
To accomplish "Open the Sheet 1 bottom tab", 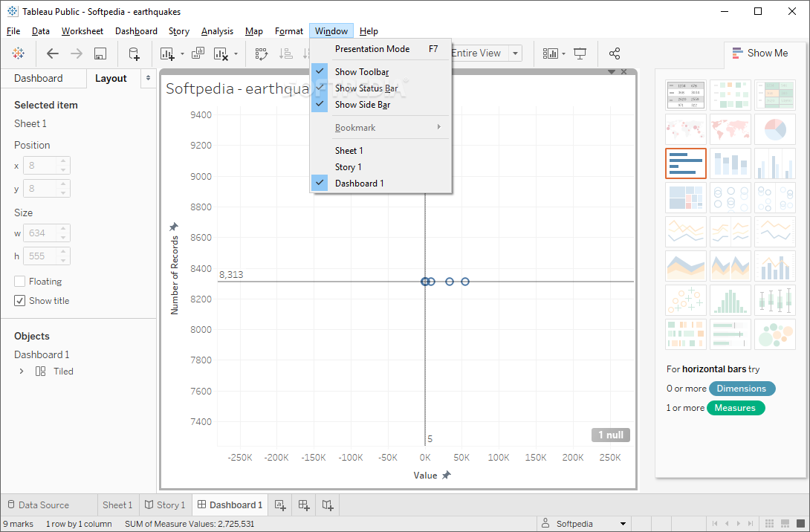I will pyautogui.click(x=117, y=505).
